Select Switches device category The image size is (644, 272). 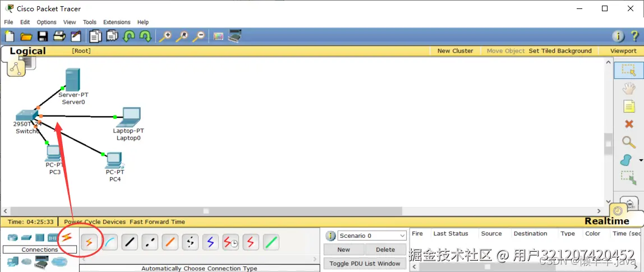[26, 237]
